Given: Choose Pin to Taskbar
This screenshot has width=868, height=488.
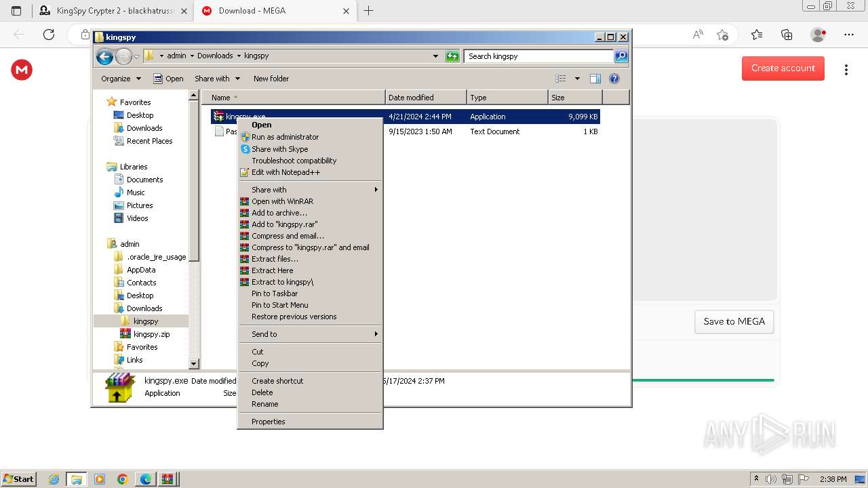Looking at the screenshot, I should click(310, 293).
